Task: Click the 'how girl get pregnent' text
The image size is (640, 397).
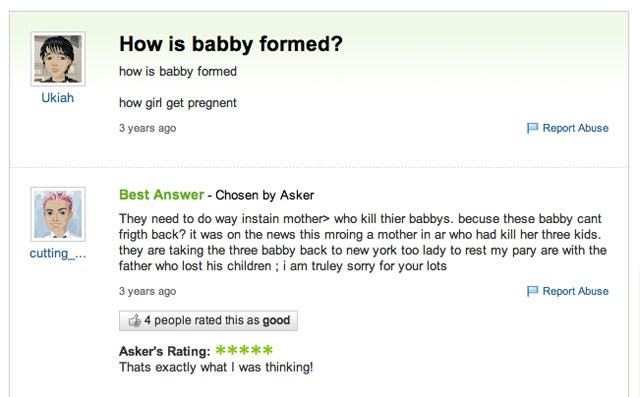Action: click(x=178, y=103)
